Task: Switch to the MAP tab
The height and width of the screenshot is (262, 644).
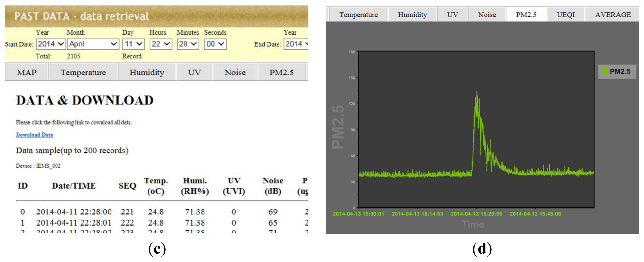Action: point(27,72)
